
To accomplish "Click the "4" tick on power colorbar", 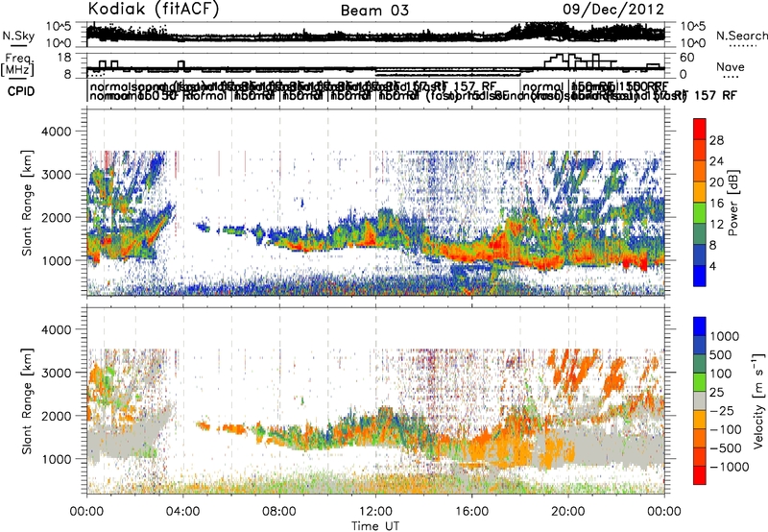I will click(712, 267).
